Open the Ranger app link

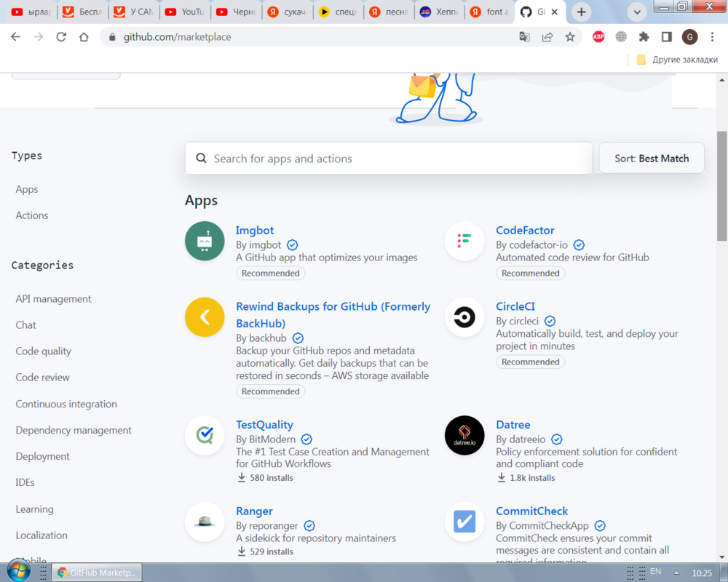tap(254, 511)
